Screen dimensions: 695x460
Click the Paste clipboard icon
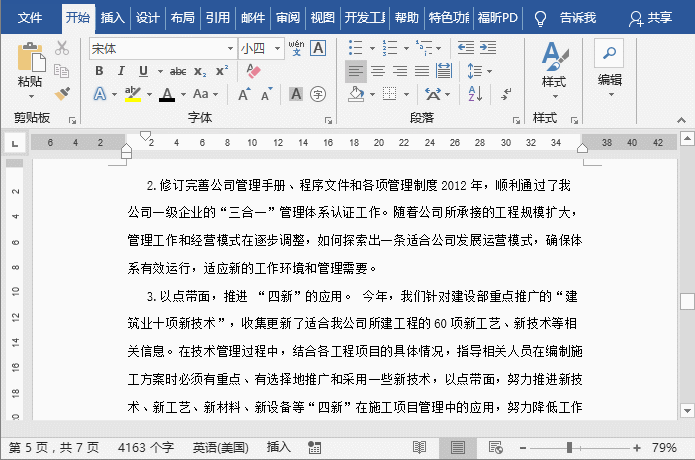(31, 57)
